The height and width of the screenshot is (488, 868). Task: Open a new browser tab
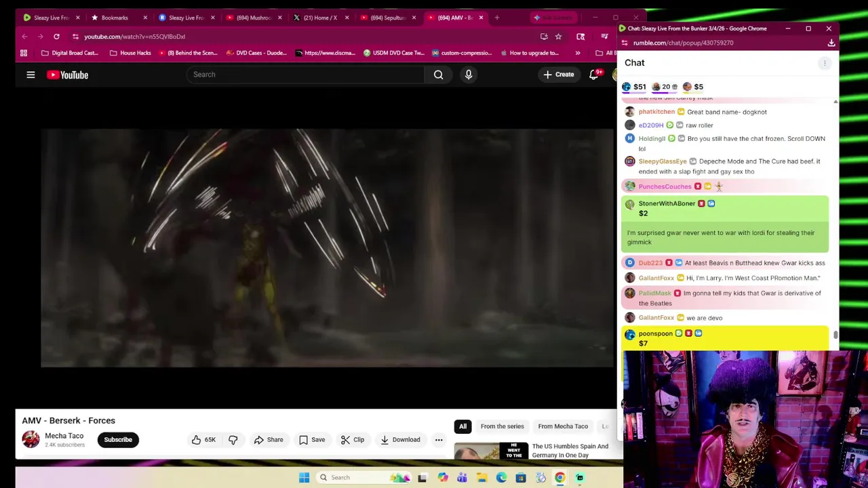click(x=496, y=18)
